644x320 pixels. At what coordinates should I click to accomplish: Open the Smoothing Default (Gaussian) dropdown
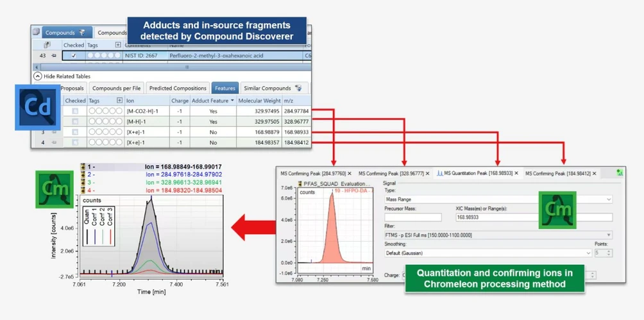(588, 253)
